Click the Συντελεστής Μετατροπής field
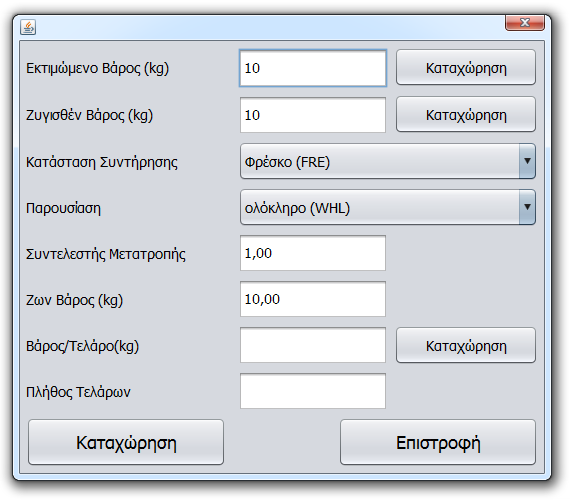This screenshot has height=501, width=570. (313, 253)
